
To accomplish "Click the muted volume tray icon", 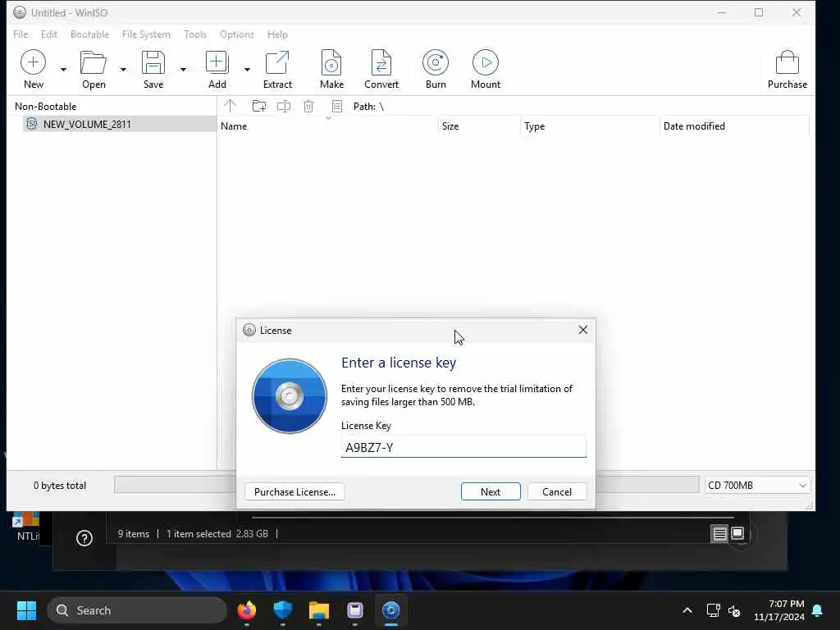I will coord(734,610).
